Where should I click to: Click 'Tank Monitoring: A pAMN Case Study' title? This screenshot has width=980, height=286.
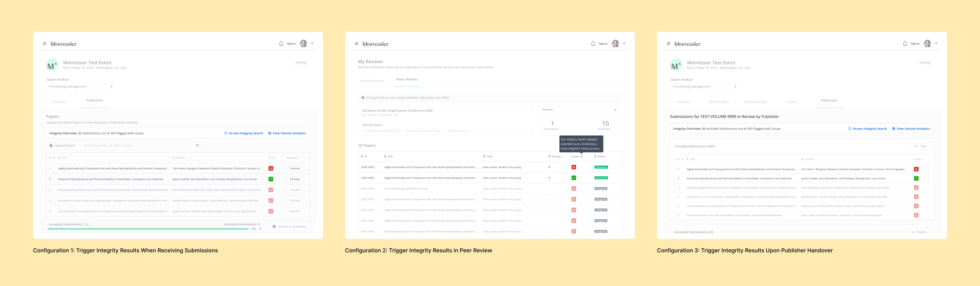(x=406, y=189)
